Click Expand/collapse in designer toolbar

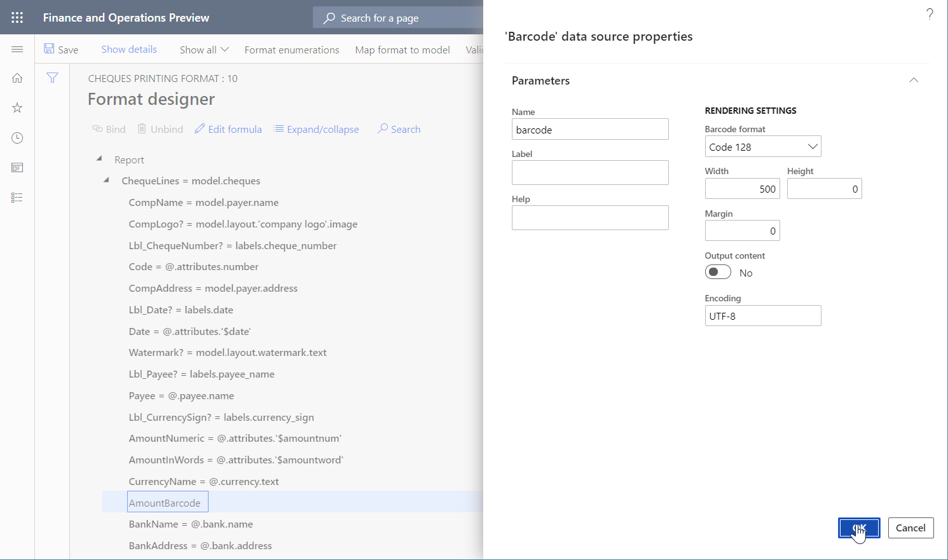click(316, 129)
